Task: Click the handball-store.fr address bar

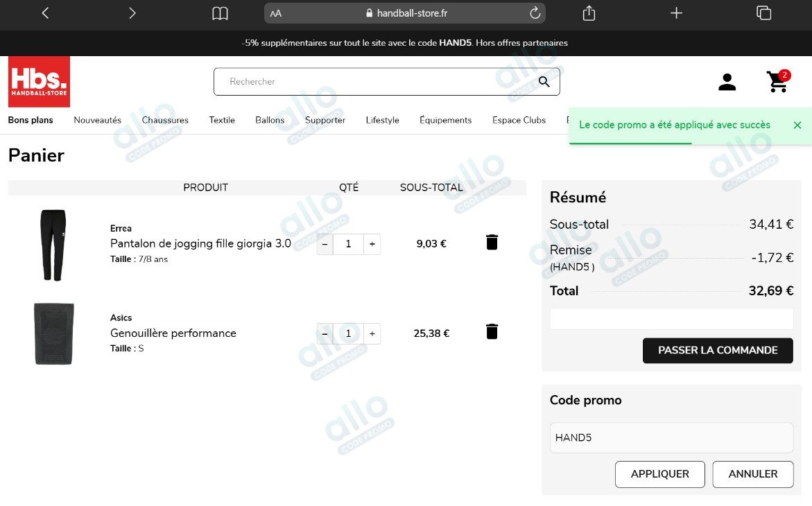Action: pos(405,13)
